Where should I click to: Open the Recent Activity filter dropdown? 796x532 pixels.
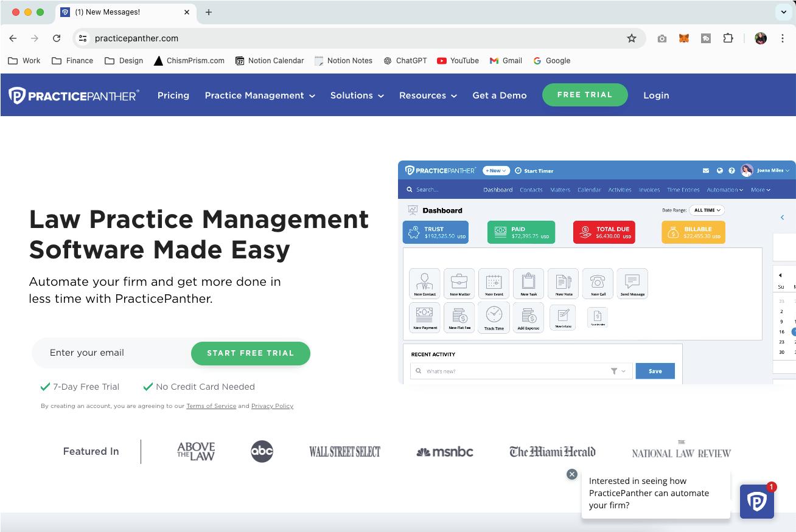[x=618, y=371]
